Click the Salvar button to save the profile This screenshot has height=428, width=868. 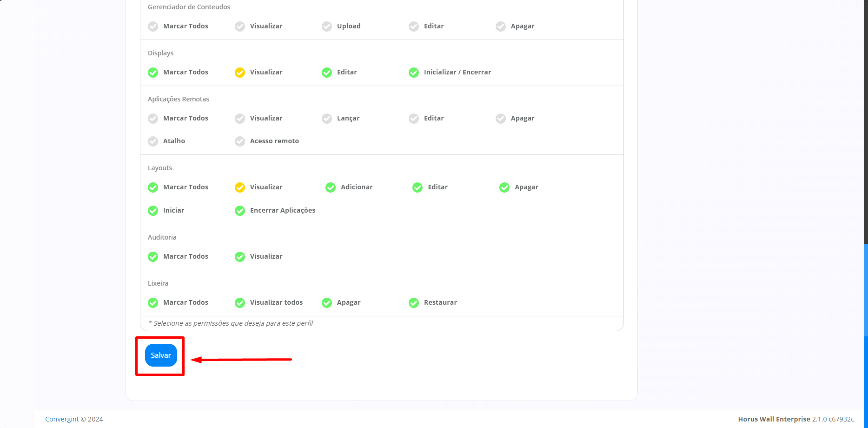(x=161, y=355)
